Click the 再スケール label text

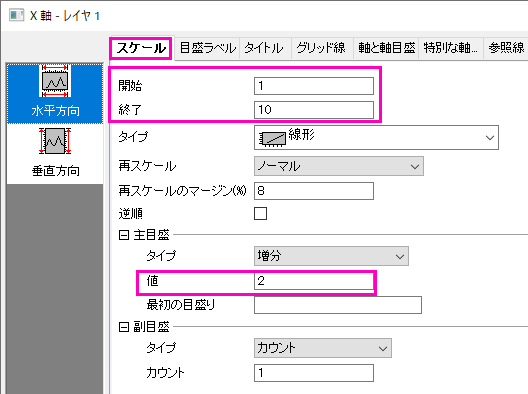[x=147, y=166]
